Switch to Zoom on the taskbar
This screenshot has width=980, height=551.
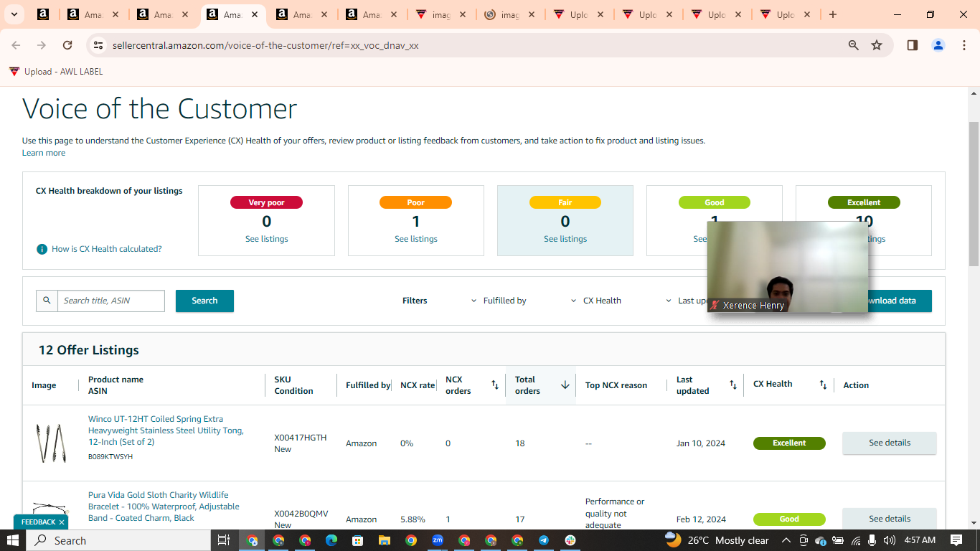click(438, 540)
